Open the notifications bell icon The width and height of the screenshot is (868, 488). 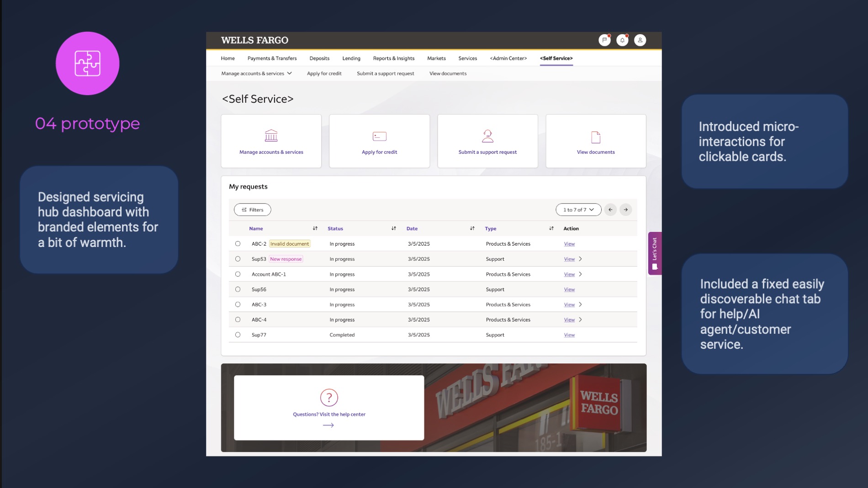[x=622, y=40]
